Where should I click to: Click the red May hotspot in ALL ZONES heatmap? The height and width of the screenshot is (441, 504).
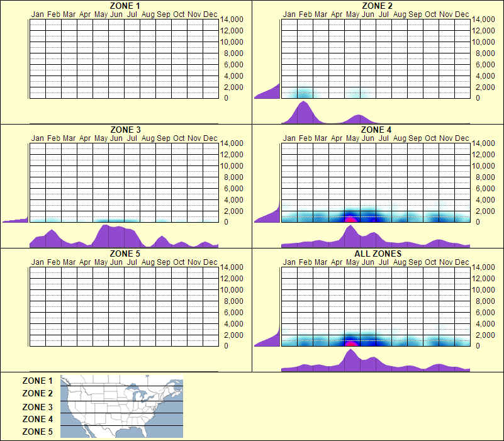(x=351, y=343)
